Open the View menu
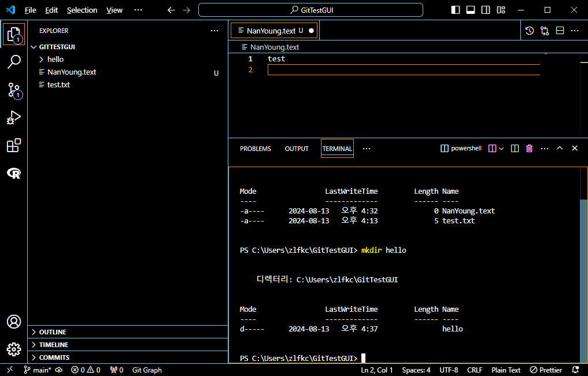Viewport: 588px width, 376px height. point(114,10)
